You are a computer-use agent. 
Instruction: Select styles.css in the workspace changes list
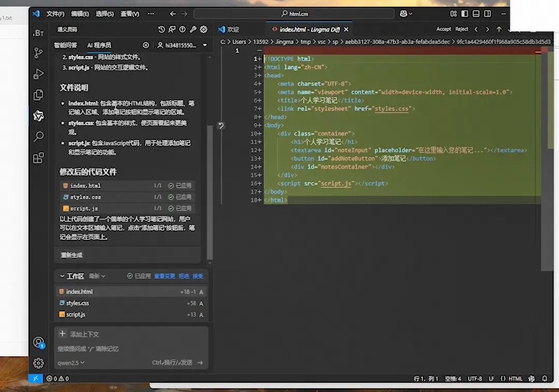tap(78, 303)
